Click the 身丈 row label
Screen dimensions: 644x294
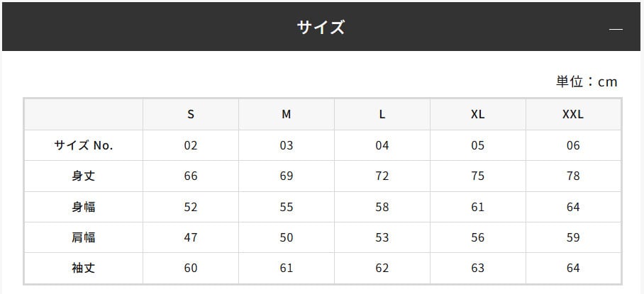tap(84, 176)
